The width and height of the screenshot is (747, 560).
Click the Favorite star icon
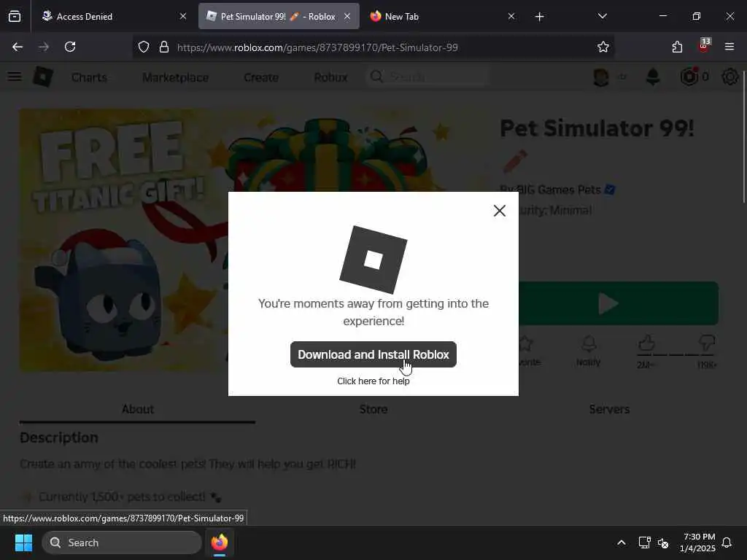[527, 344]
